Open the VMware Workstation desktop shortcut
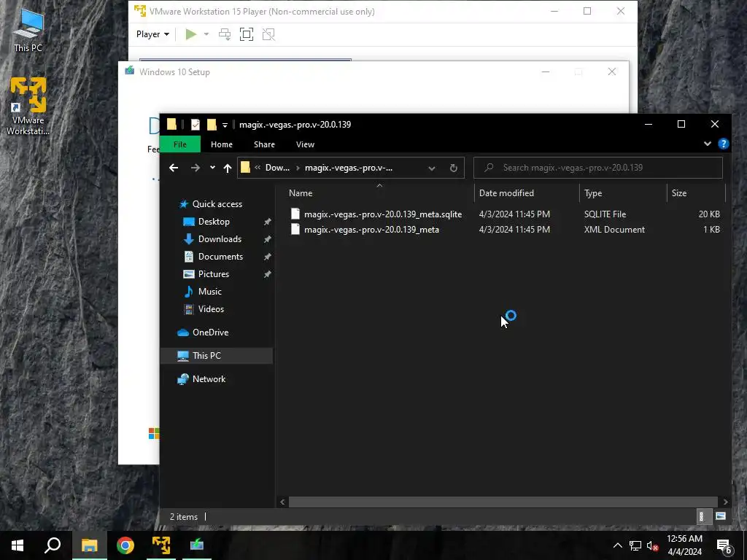Image resolution: width=747 pixels, height=560 pixels. (x=28, y=106)
